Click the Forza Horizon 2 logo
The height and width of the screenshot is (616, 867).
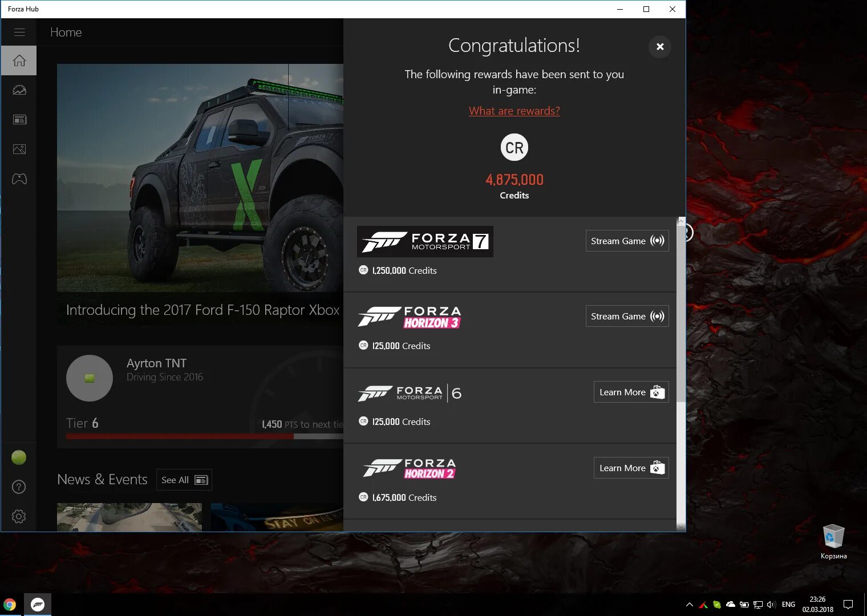click(x=410, y=468)
